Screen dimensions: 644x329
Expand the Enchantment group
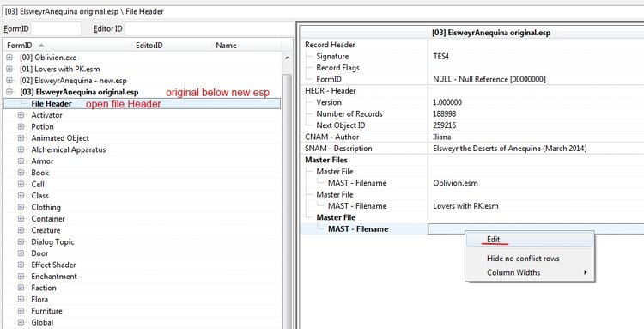pos(21,276)
